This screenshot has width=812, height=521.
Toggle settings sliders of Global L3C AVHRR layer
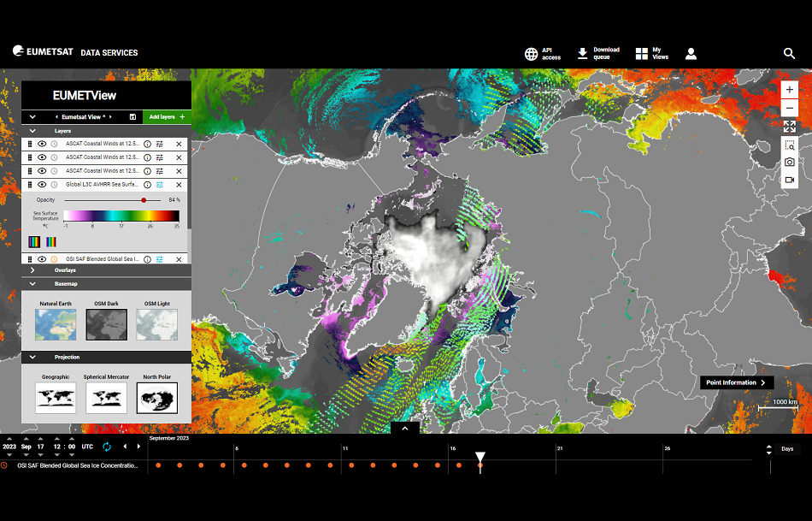(x=160, y=185)
